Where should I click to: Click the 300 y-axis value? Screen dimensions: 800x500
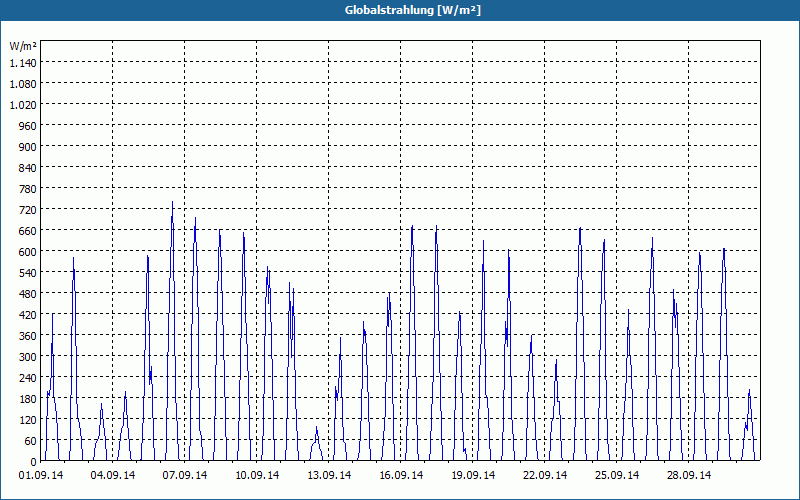29,357
